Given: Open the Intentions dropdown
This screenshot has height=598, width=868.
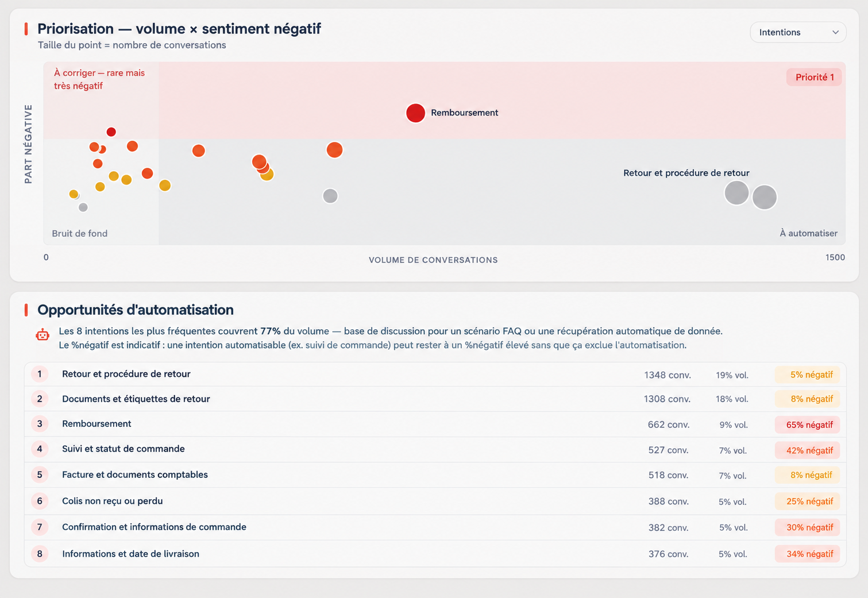Looking at the screenshot, I should pos(798,32).
